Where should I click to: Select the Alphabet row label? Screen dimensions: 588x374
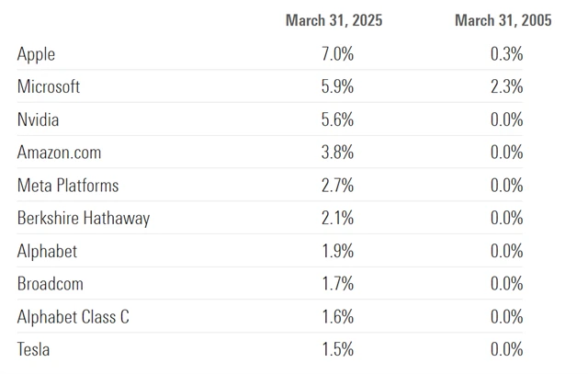coord(47,251)
